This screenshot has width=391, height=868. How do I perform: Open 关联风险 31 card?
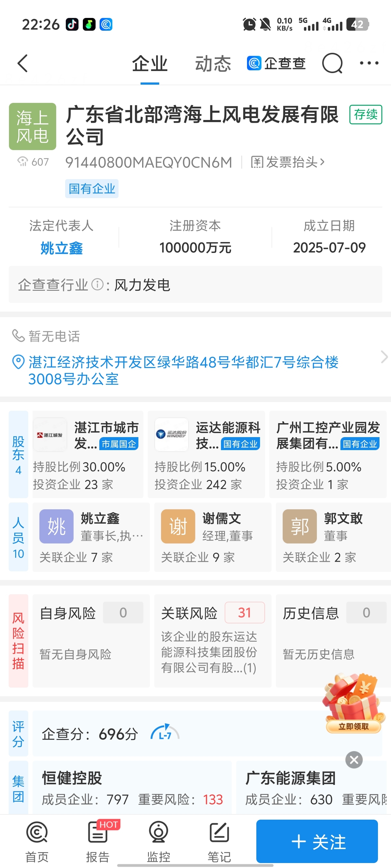pos(213,641)
